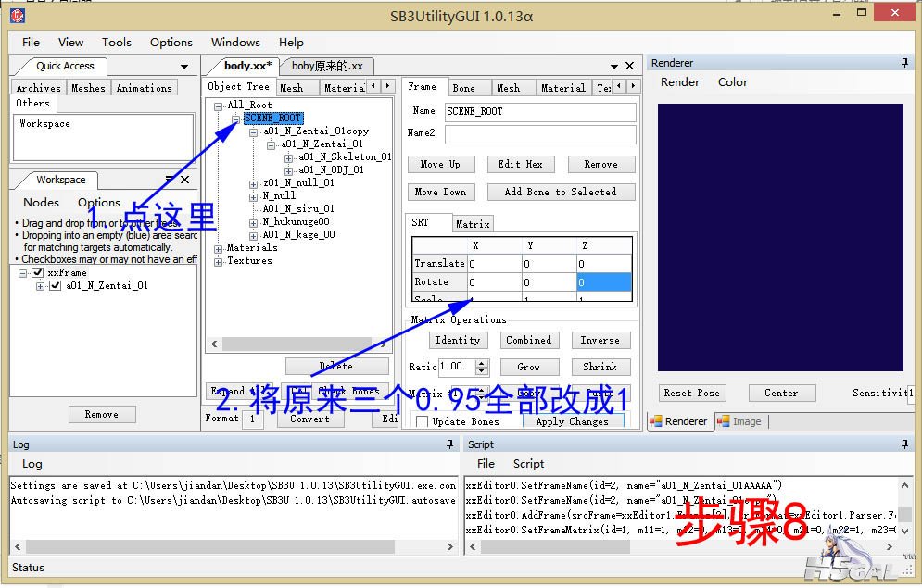Click the Object Tree horizontal scrollbar track

coord(298,344)
